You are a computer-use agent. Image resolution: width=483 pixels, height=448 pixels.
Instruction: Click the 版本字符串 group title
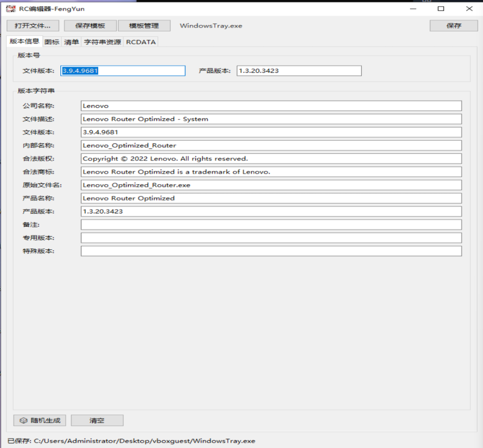(36, 91)
